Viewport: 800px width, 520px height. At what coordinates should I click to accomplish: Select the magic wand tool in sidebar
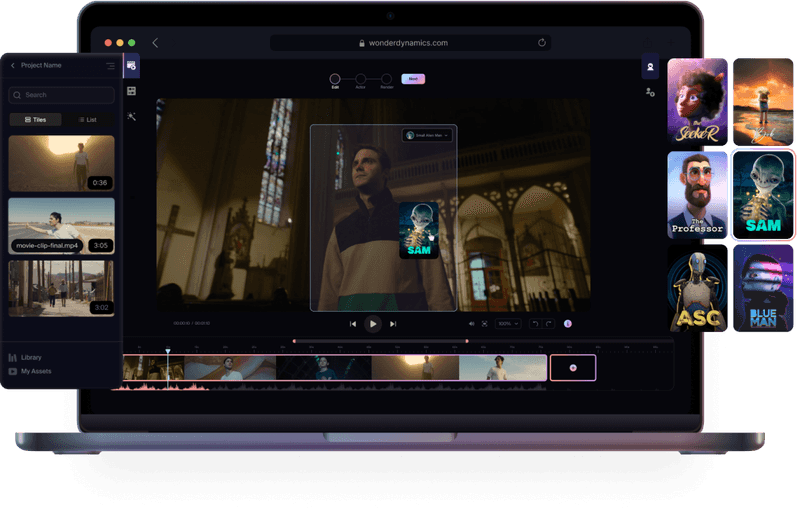[x=131, y=117]
